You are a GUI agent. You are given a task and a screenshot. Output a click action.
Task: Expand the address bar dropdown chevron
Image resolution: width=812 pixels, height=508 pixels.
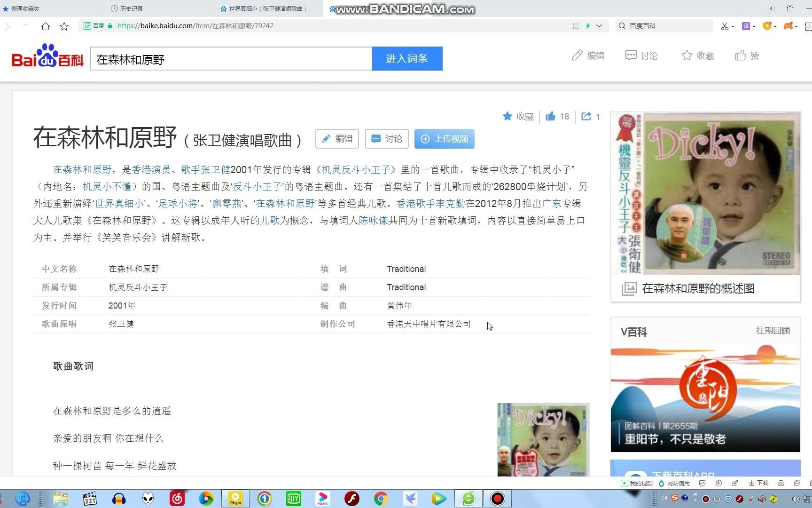[599, 26]
